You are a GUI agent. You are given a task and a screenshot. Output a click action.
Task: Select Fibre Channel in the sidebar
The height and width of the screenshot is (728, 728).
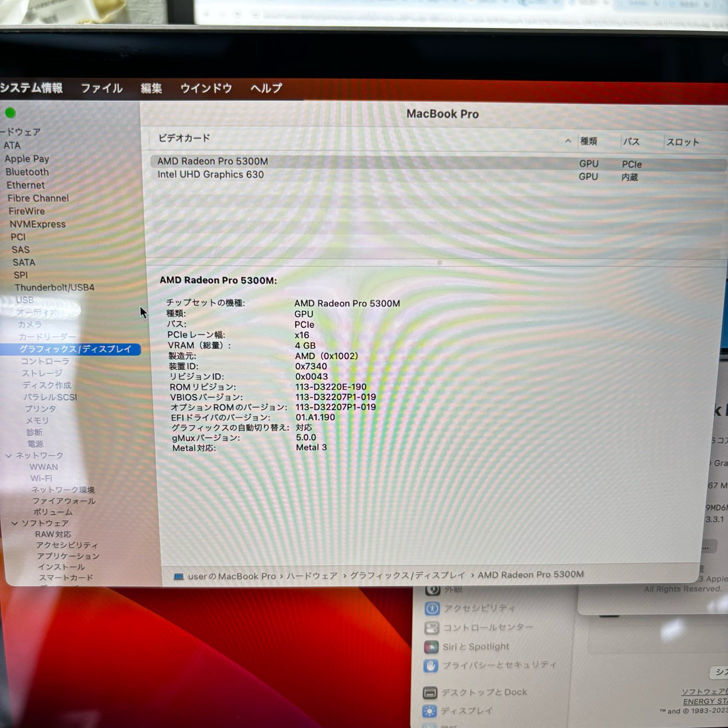[x=38, y=198]
